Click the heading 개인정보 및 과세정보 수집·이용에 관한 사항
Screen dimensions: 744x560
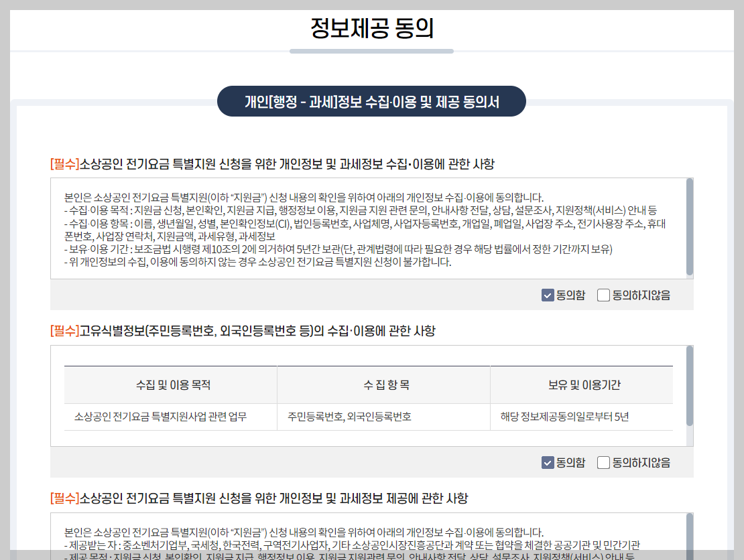[x=272, y=164]
